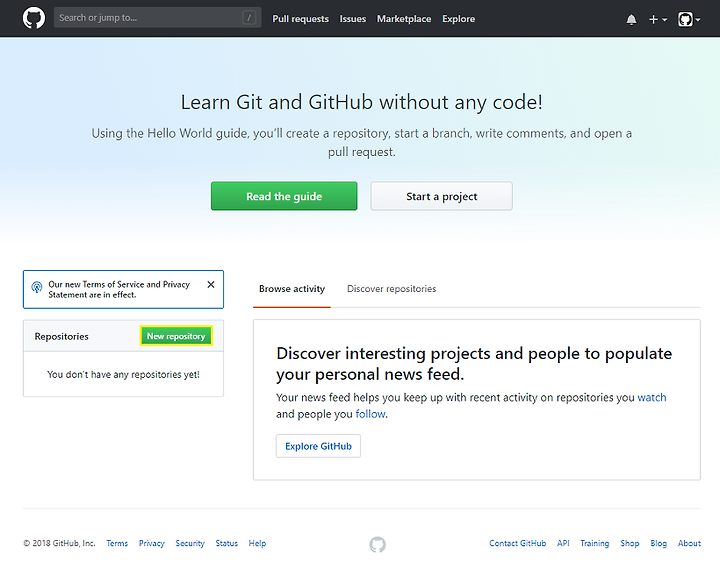Switch to the Discover repositories tab
Screen dimensions: 720x562
[x=392, y=289]
